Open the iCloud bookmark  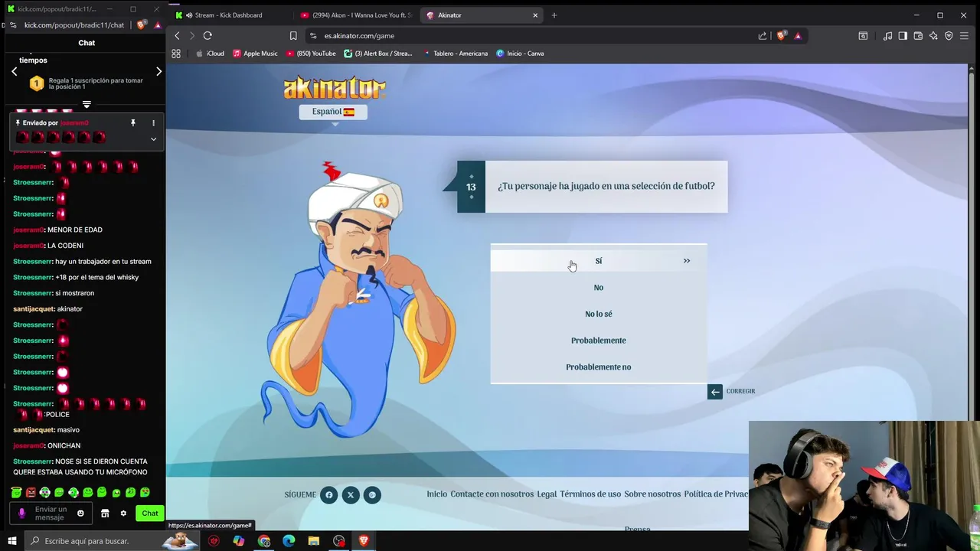[210, 54]
